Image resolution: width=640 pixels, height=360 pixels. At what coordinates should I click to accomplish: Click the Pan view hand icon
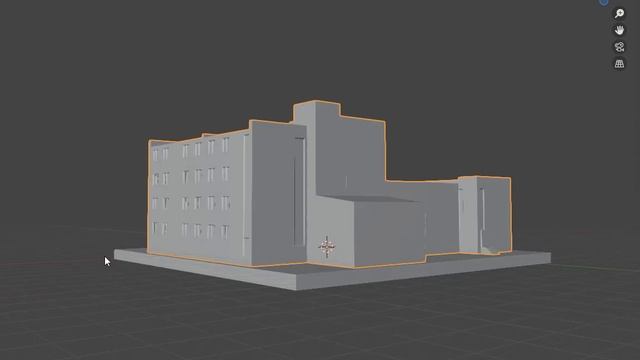click(x=619, y=30)
